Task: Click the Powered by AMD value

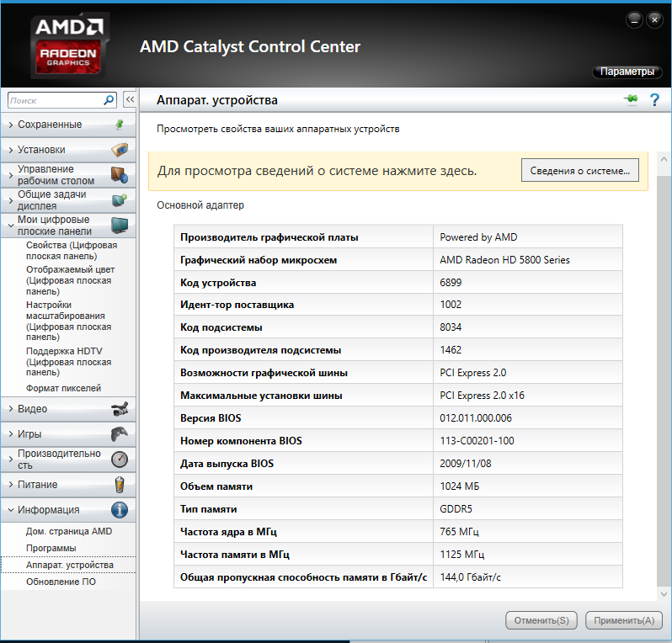Action: pyautogui.click(x=478, y=237)
